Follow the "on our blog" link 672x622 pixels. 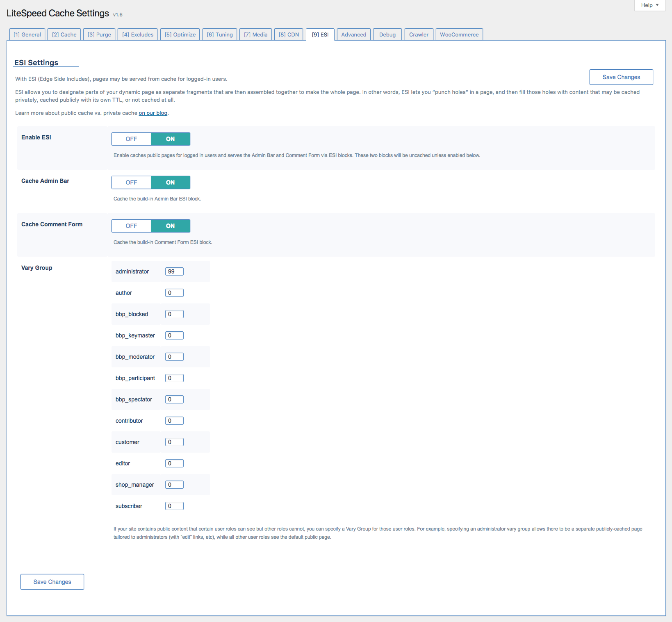[153, 113]
